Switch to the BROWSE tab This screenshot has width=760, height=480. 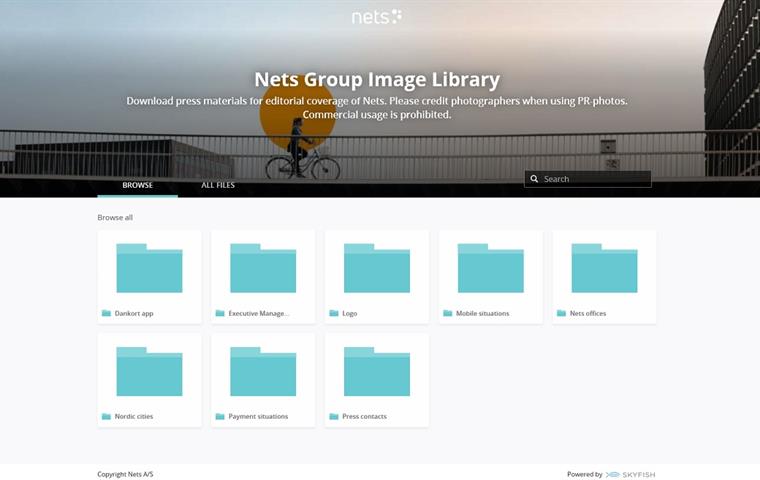(138, 185)
